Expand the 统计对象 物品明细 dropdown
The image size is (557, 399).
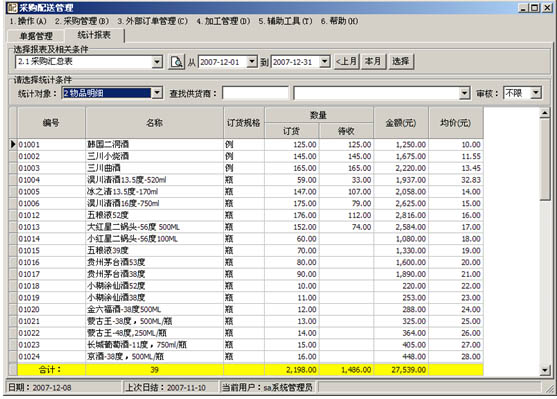coord(157,93)
